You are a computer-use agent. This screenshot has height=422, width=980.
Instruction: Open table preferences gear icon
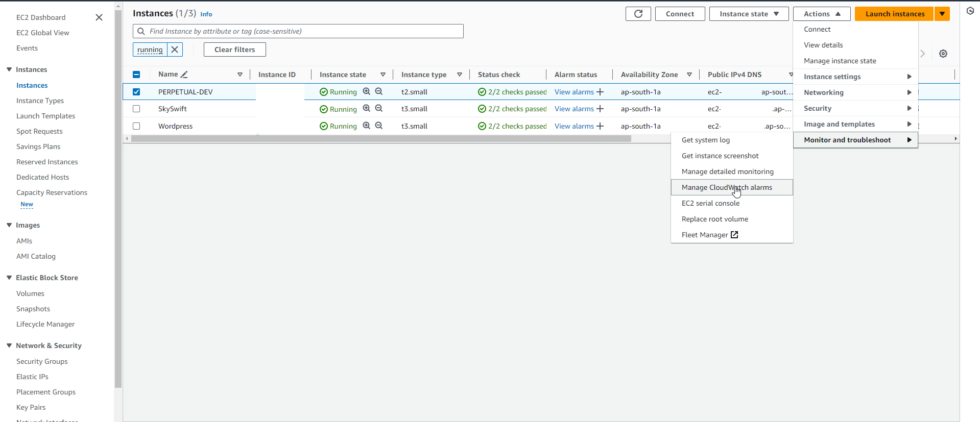tap(943, 54)
